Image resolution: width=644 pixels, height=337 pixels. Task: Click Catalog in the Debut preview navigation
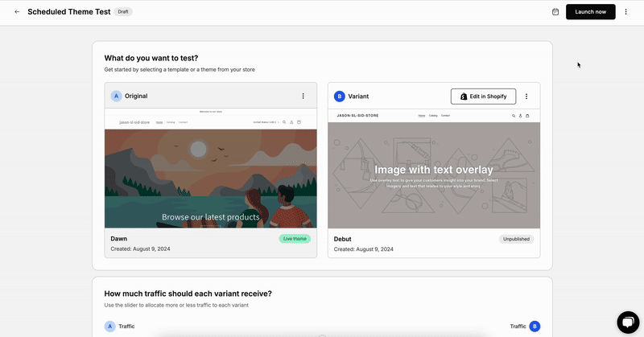coord(434,116)
